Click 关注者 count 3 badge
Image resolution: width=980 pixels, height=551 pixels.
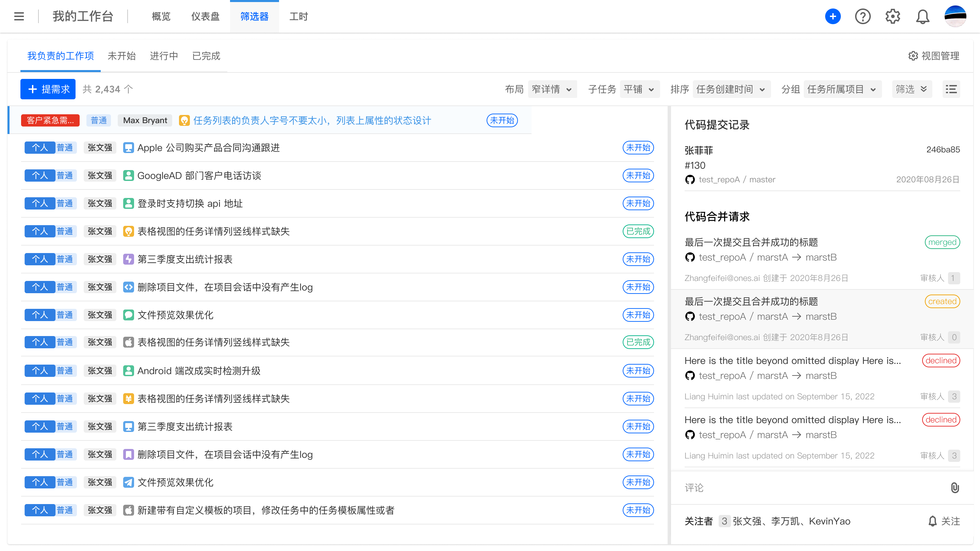[724, 521]
